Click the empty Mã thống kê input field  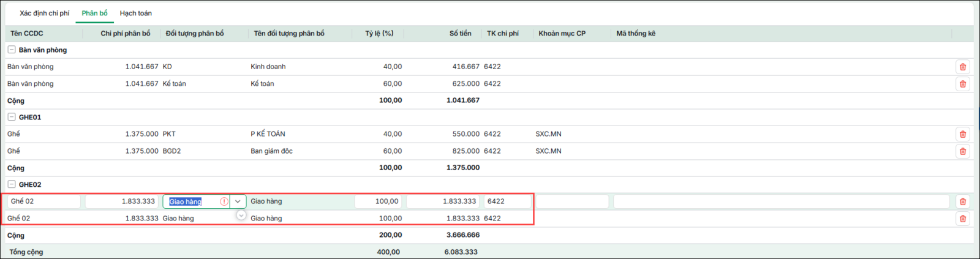tap(782, 201)
